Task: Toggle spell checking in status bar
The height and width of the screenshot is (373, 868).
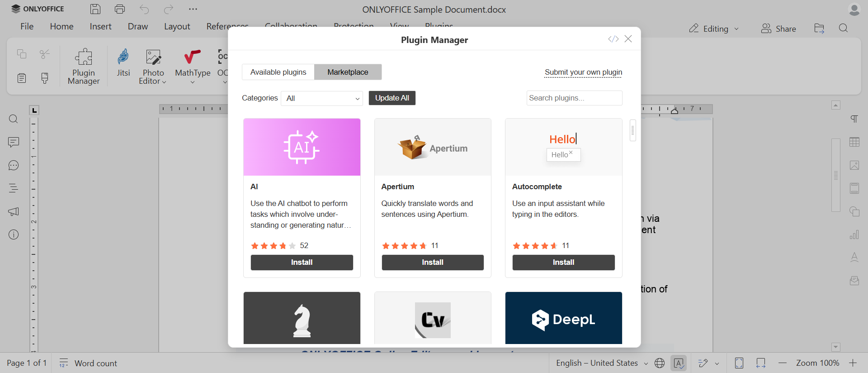Action: coord(679,363)
